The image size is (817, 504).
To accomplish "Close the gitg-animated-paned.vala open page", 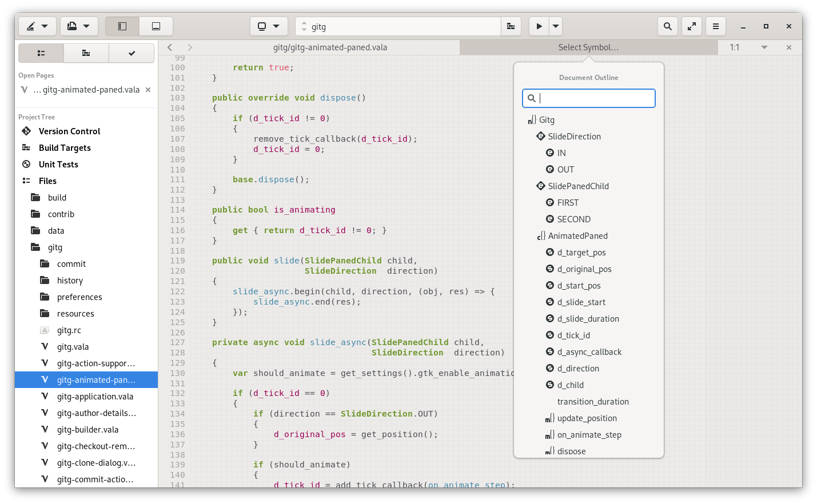I will pyautogui.click(x=148, y=90).
